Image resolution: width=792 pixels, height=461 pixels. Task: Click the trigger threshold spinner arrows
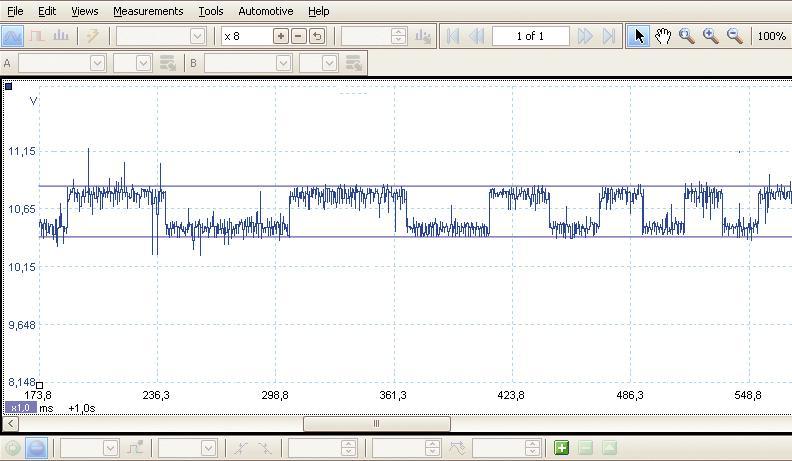[348, 448]
